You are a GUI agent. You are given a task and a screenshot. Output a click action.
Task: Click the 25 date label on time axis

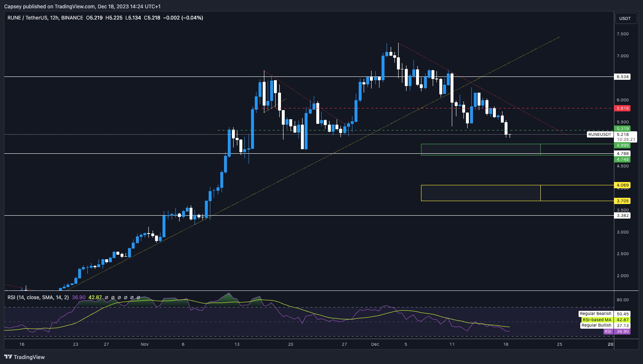(x=559, y=344)
